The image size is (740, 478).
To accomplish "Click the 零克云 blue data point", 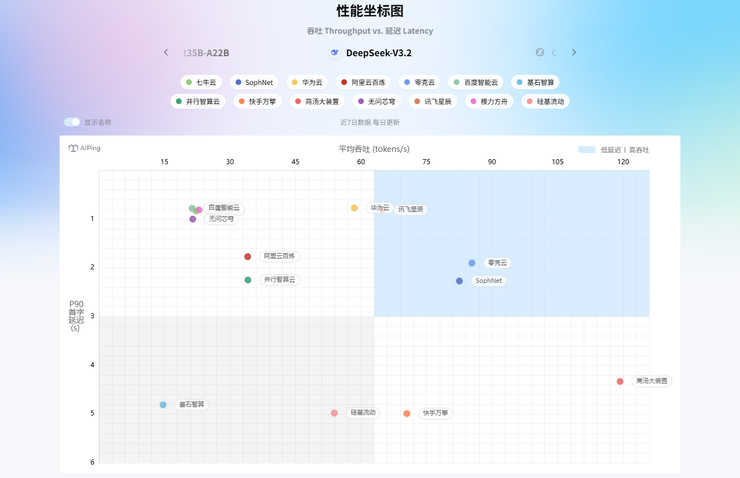I will (472, 263).
